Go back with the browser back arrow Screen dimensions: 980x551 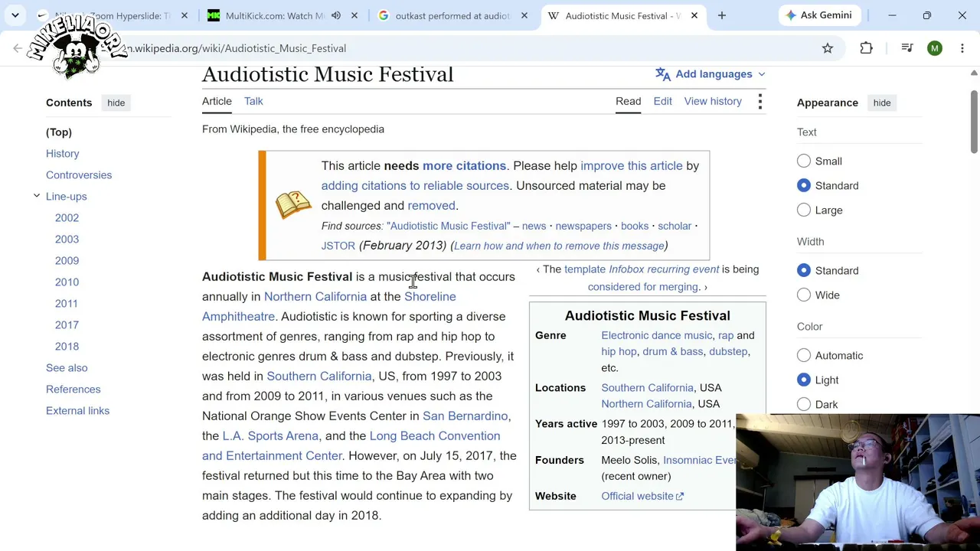18,48
